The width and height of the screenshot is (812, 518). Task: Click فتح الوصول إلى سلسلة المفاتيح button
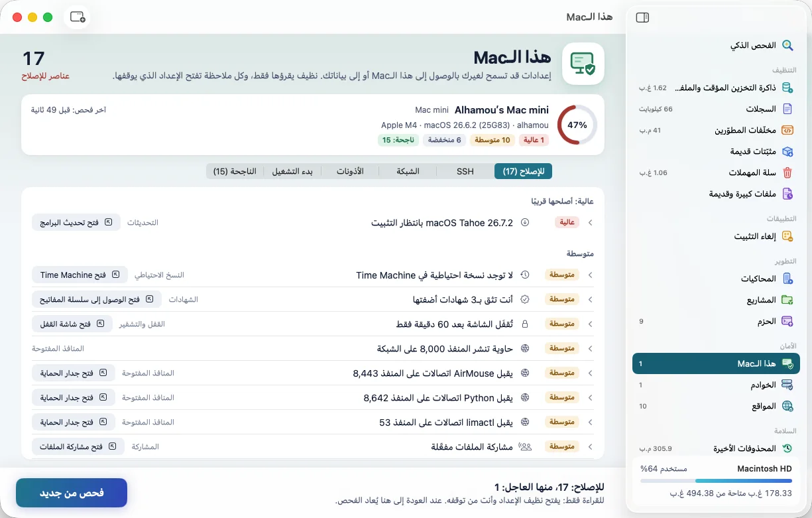pyautogui.click(x=97, y=299)
